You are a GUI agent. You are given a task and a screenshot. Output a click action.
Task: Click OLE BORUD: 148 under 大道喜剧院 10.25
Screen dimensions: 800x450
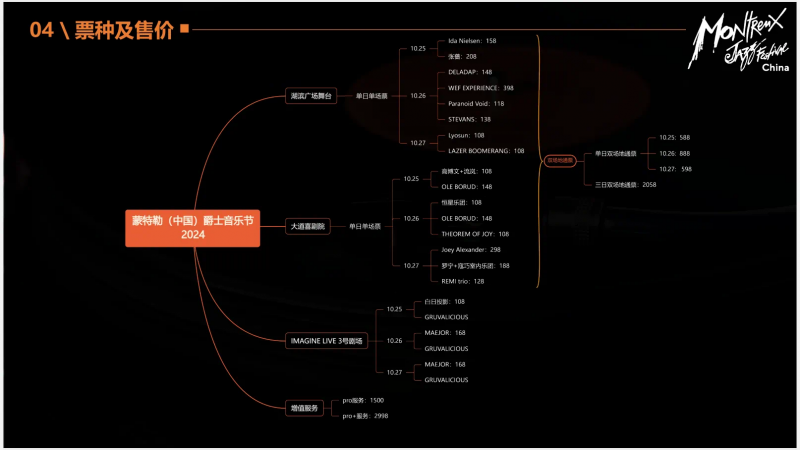coord(467,187)
